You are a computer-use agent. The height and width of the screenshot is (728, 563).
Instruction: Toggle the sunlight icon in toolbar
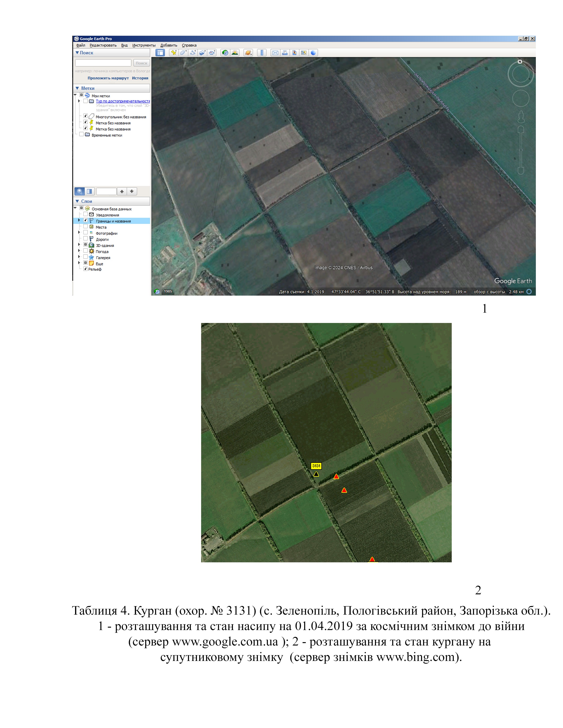click(x=235, y=53)
